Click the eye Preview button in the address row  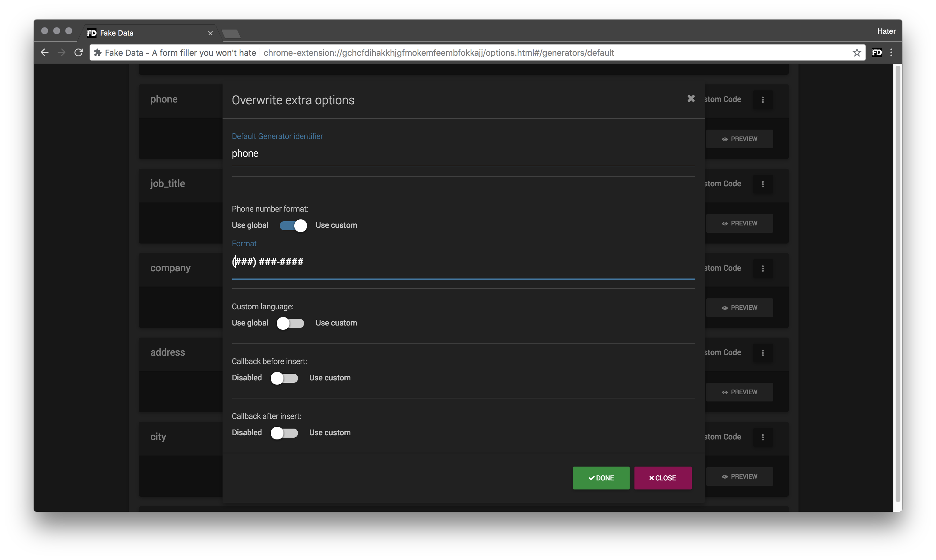[x=739, y=392]
